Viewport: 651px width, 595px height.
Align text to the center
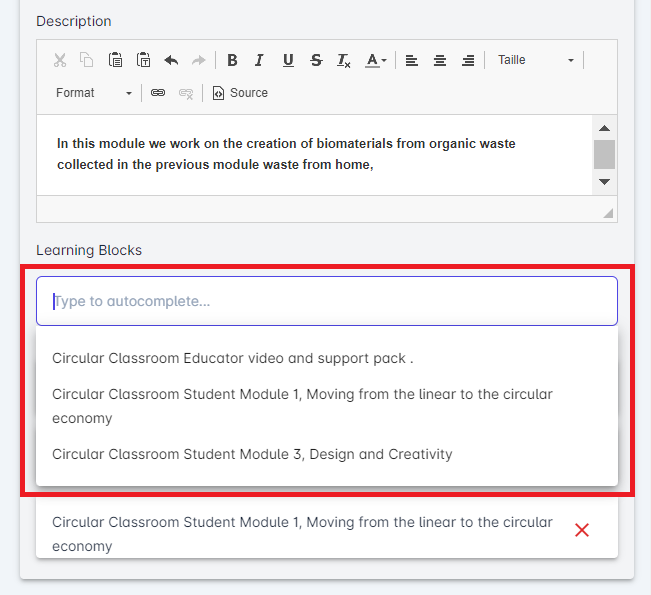[x=440, y=60]
